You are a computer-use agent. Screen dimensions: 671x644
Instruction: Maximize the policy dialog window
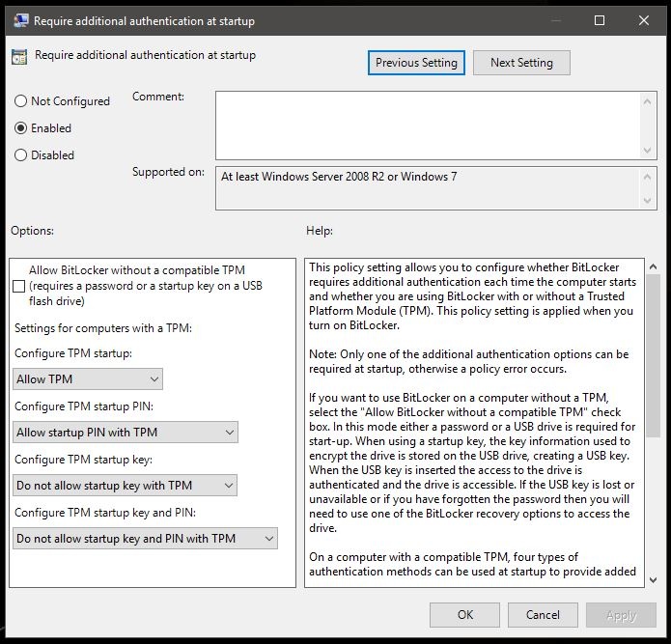point(600,20)
